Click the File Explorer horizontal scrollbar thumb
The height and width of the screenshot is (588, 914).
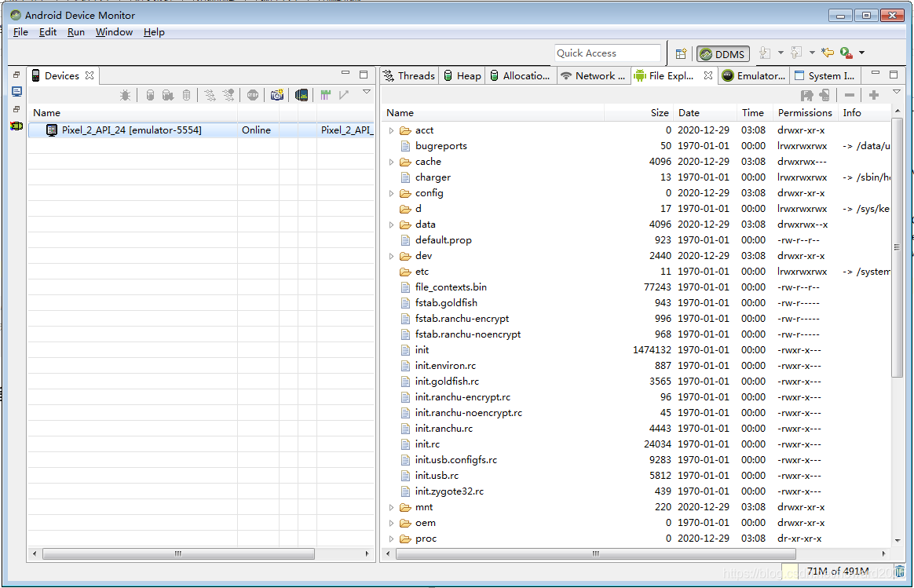(x=595, y=553)
